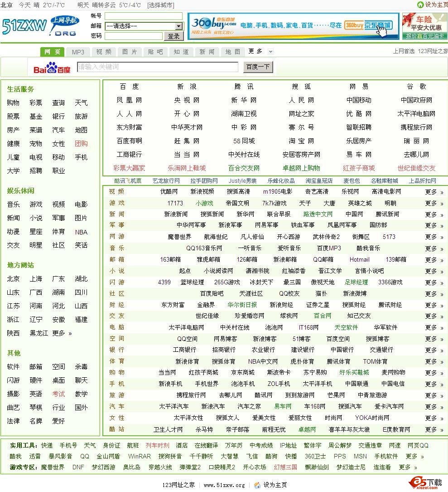
Task: Select the 网页 search tab
Action: coord(52,52)
